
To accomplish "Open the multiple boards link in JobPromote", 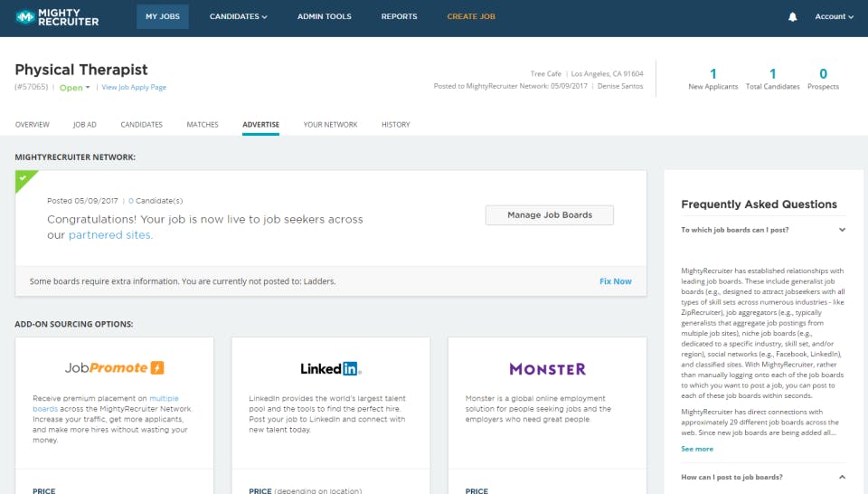I will 105,404.
